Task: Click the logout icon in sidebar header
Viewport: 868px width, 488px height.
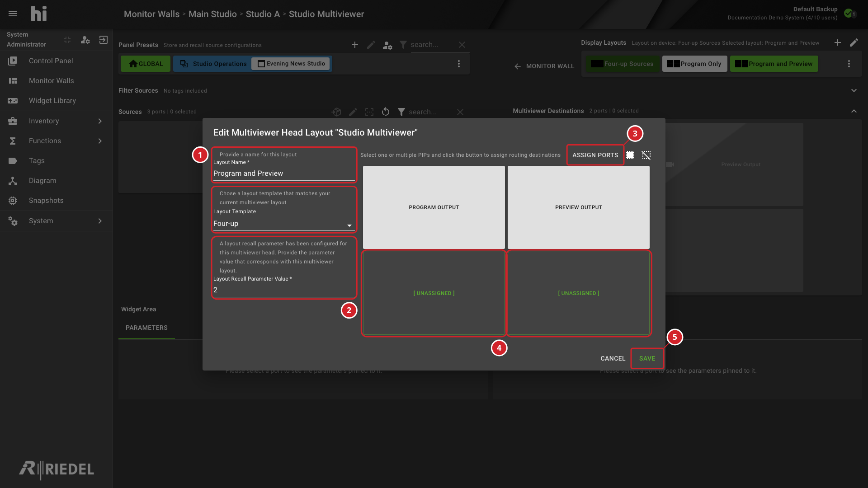Action: coord(103,40)
